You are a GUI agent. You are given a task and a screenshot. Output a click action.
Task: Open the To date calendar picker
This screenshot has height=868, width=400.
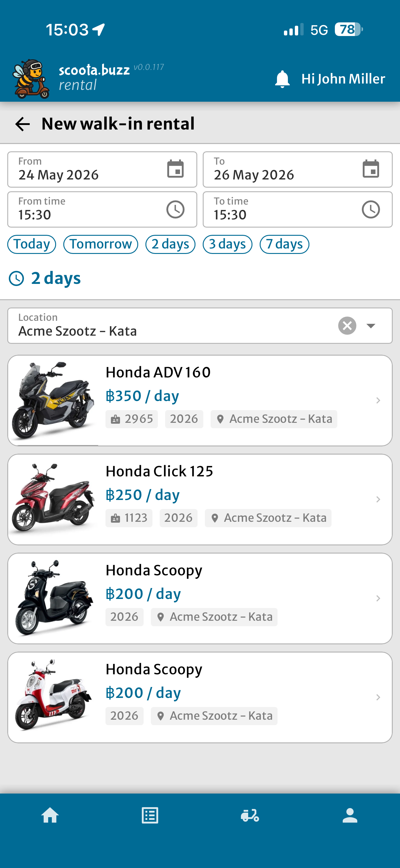coord(371,169)
